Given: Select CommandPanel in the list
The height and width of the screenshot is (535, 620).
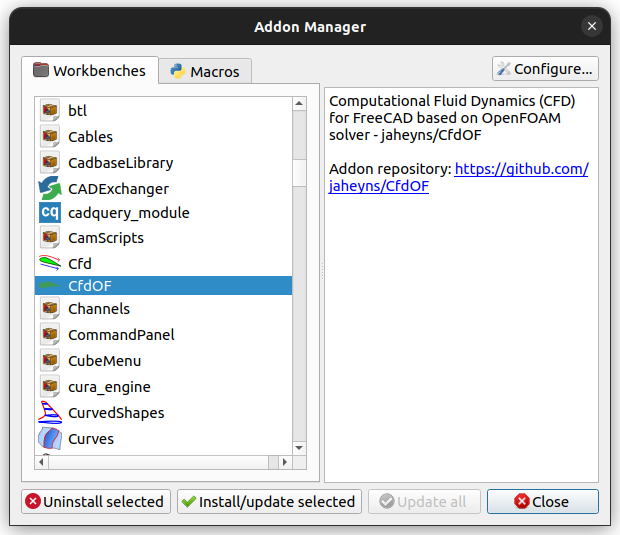Looking at the screenshot, I should pyautogui.click(x=163, y=335).
